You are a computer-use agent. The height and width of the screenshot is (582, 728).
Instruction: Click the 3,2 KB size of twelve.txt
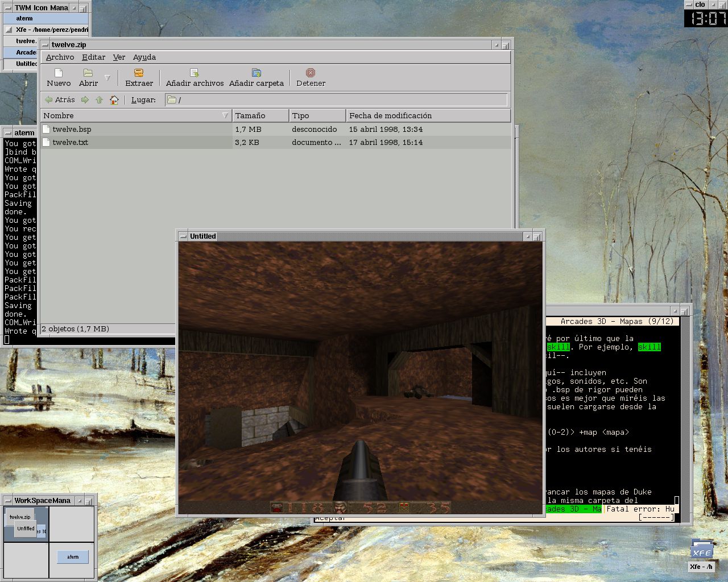247,142
